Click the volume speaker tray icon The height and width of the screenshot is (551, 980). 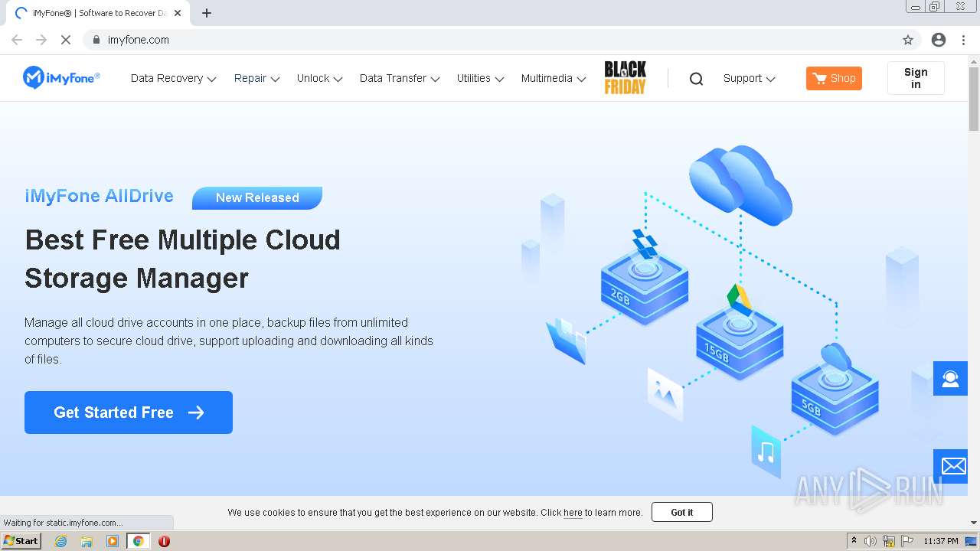871,541
